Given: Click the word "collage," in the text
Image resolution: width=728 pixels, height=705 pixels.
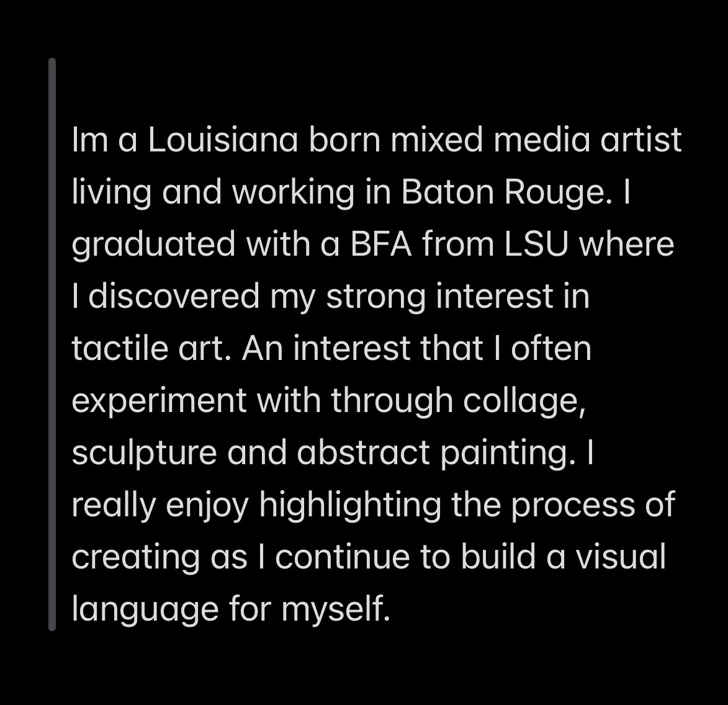Looking at the screenshot, I should [x=524, y=400].
